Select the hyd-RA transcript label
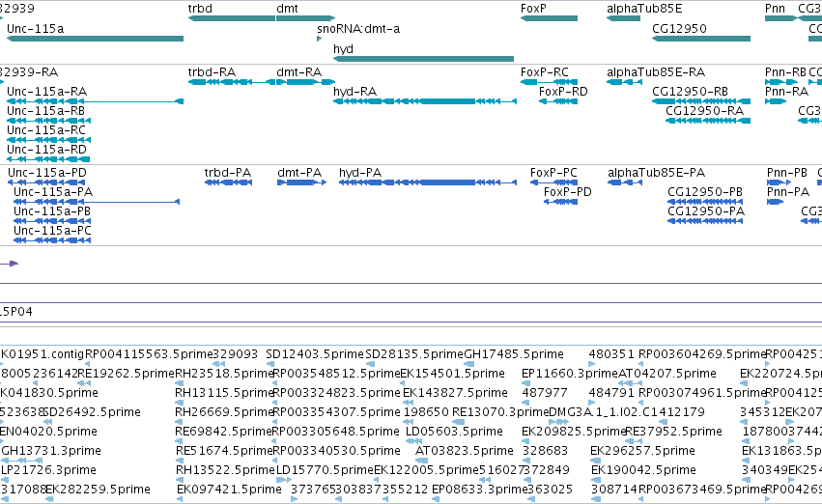This screenshot has width=822, height=504. [354, 92]
